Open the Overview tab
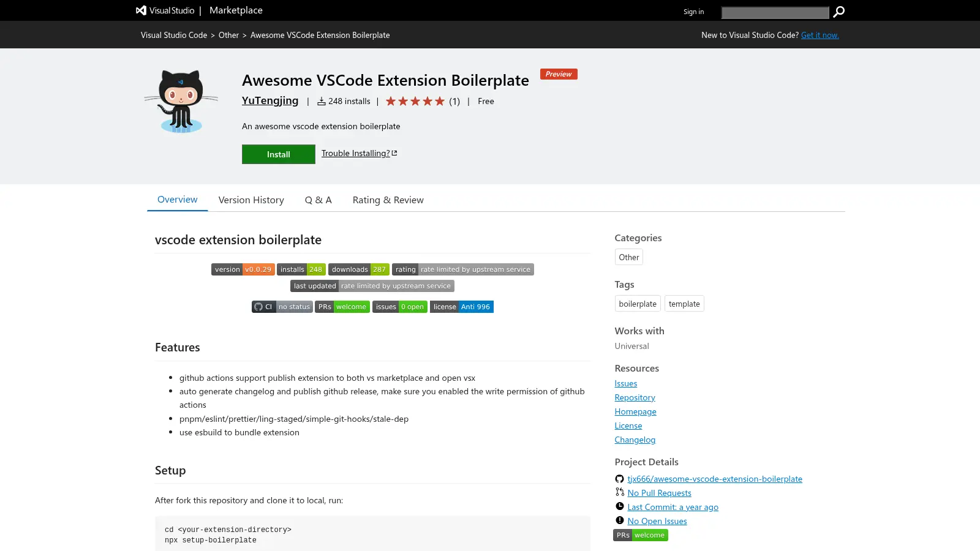The height and width of the screenshot is (551, 980). point(178,200)
